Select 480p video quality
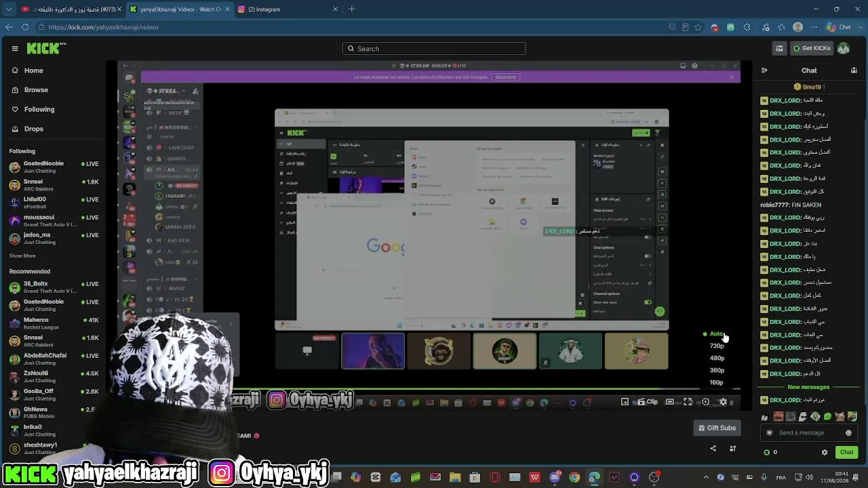 point(717,359)
